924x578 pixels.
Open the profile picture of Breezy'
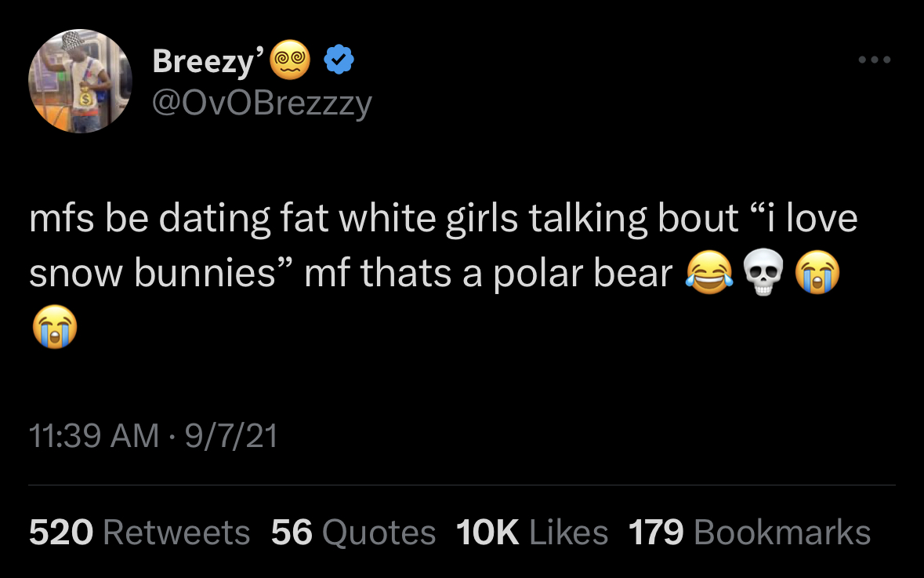point(80,82)
